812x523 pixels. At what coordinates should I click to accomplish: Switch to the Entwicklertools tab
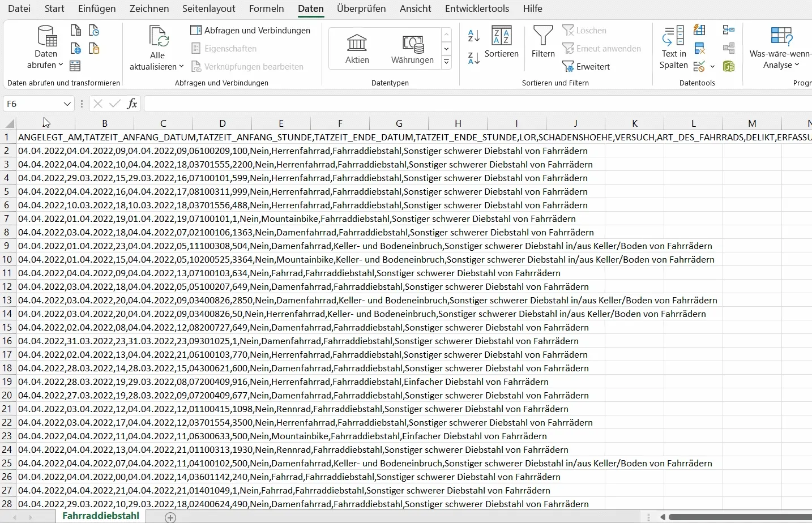477,8
